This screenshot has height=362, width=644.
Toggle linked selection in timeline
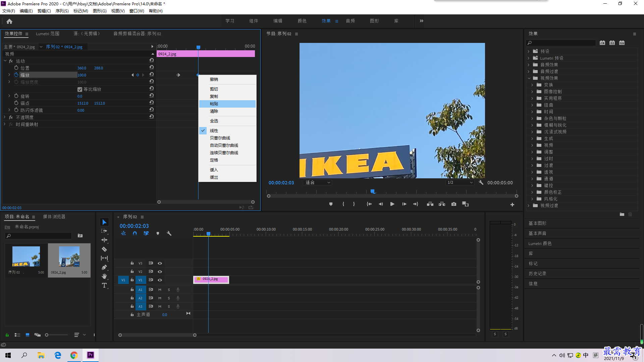(x=146, y=233)
